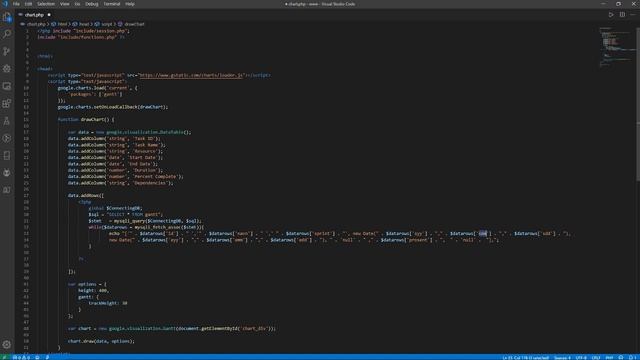Change the PHP language mode
This screenshot has width=640, height=360.
point(609,357)
